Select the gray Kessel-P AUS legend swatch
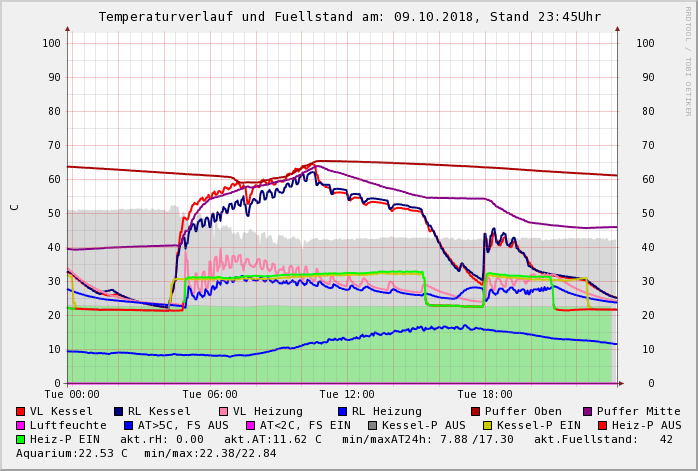The height and width of the screenshot is (471, 698). tap(372, 426)
